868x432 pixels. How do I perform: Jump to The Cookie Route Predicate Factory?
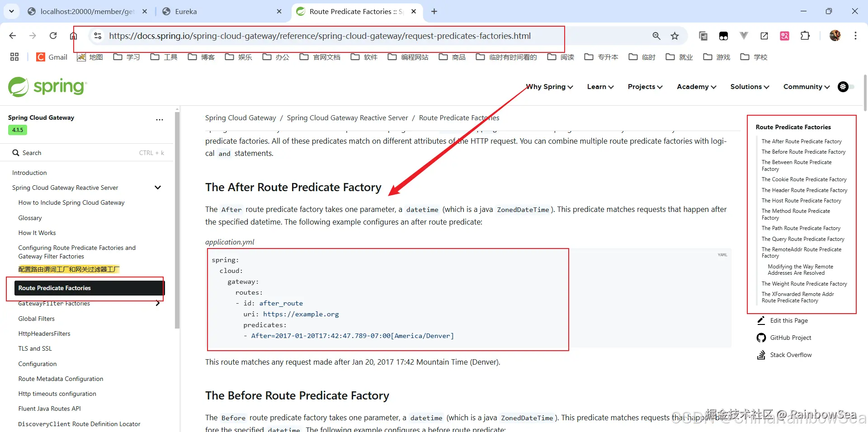pos(804,179)
